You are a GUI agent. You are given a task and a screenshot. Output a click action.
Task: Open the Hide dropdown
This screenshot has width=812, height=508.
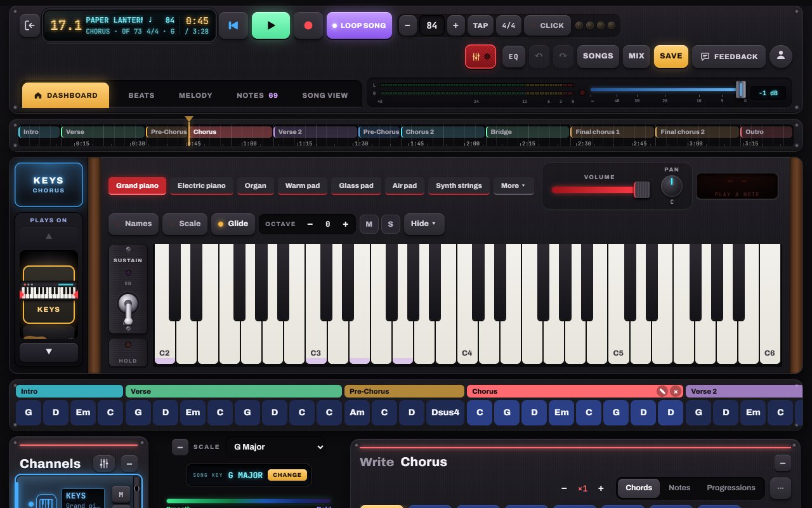[x=424, y=224]
